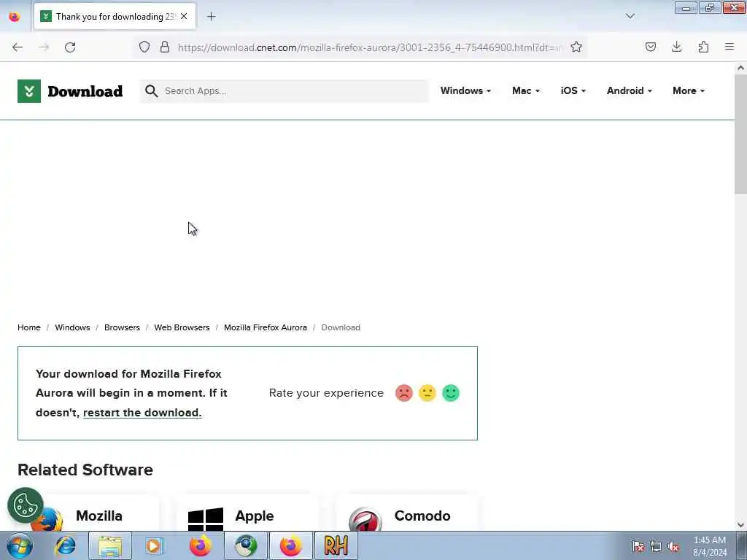747x560 pixels.
Task: Open the RH application in taskbar
Action: (336, 545)
